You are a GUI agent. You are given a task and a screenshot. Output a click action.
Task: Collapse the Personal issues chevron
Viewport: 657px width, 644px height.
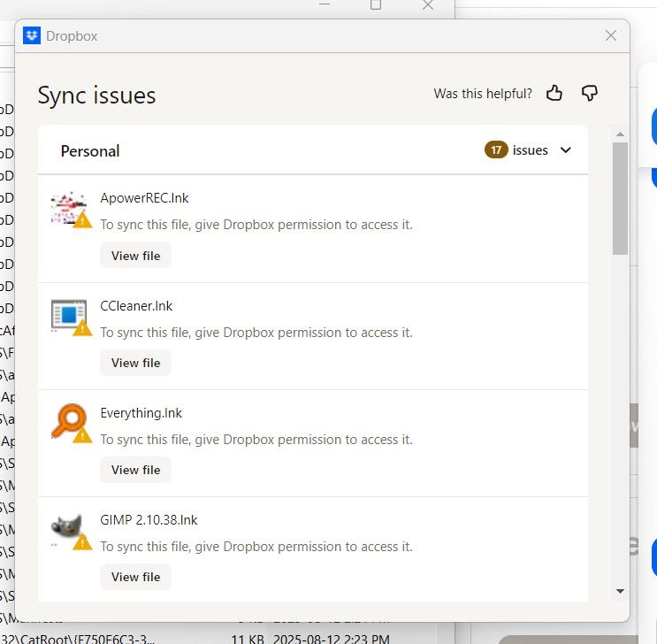[565, 150]
